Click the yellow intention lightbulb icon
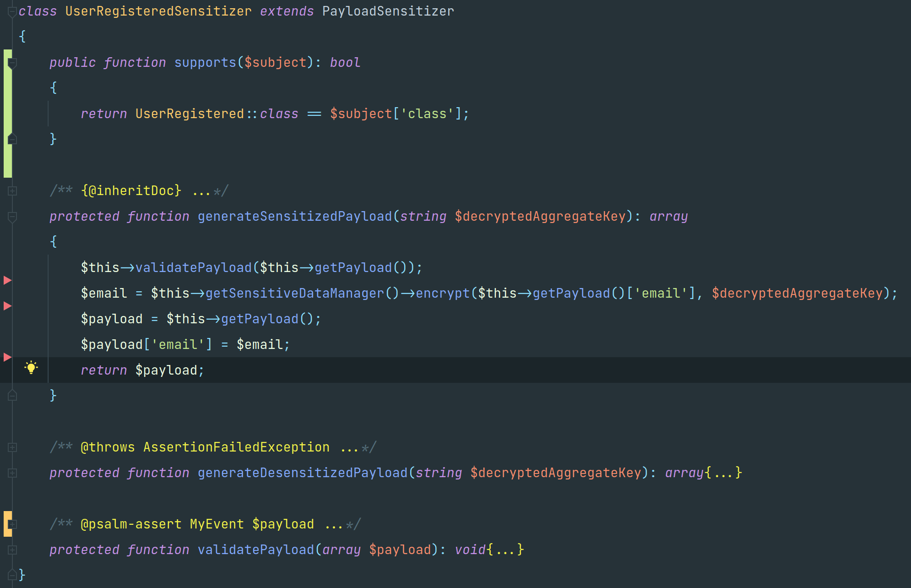Viewport: 911px width, 588px height. 31,368
